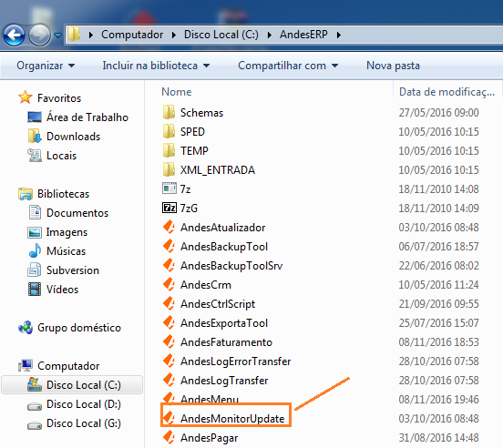The image size is (503, 448).
Task: Click the date 31/08/2016 14:48
Action: tap(439, 438)
